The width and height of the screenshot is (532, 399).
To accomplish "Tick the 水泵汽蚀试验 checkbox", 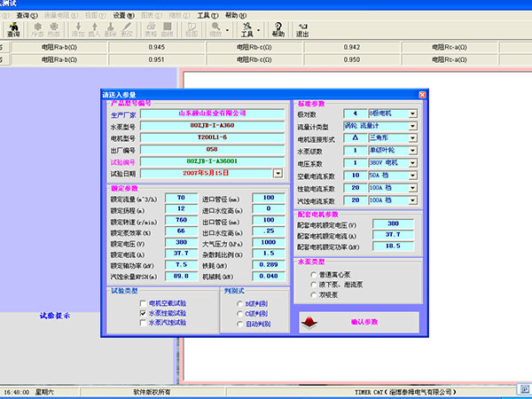I will [x=144, y=323].
